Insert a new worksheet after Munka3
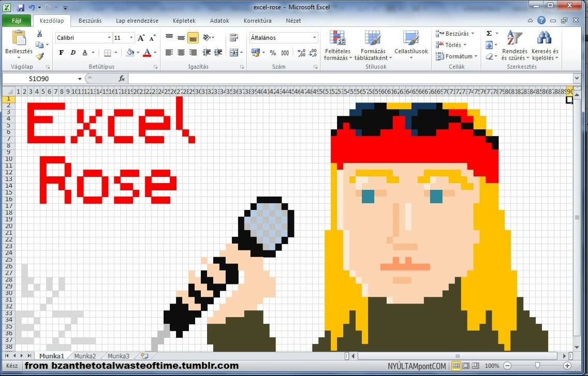 pyautogui.click(x=144, y=356)
